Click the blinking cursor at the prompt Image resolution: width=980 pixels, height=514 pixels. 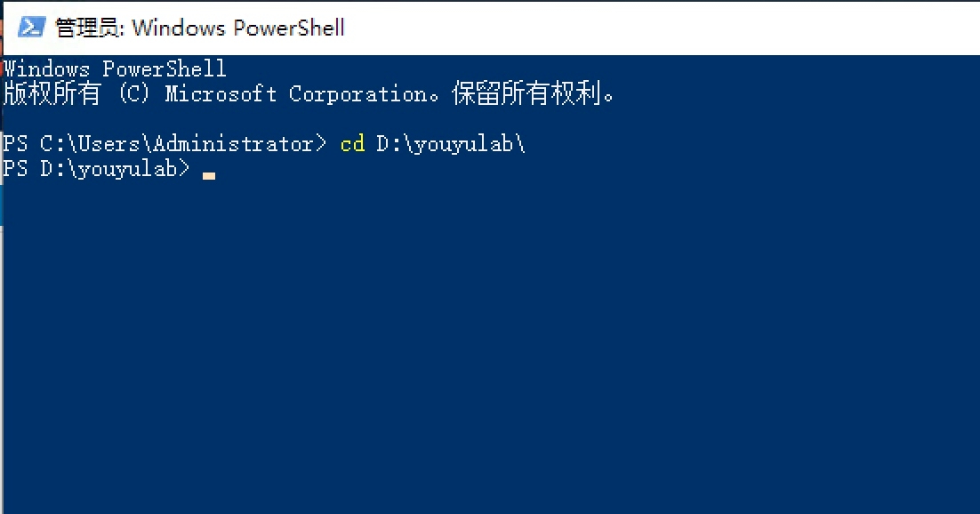point(209,174)
